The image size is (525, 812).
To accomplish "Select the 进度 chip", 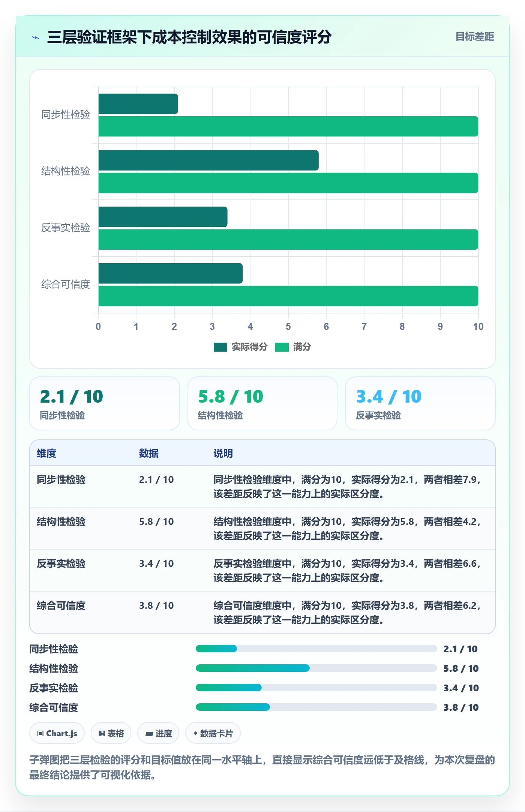I will click(x=158, y=733).
